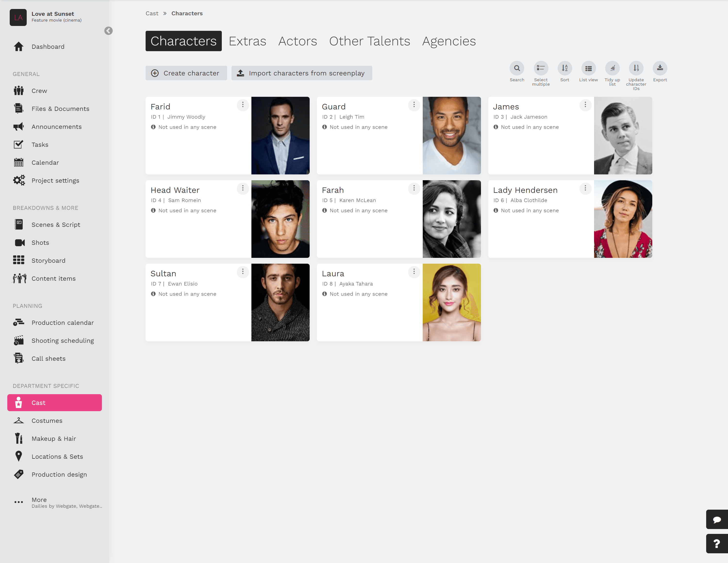This screenshot has height=563, width=728.
Task: Open the help question mark button
Action: (x=717, y=543)
